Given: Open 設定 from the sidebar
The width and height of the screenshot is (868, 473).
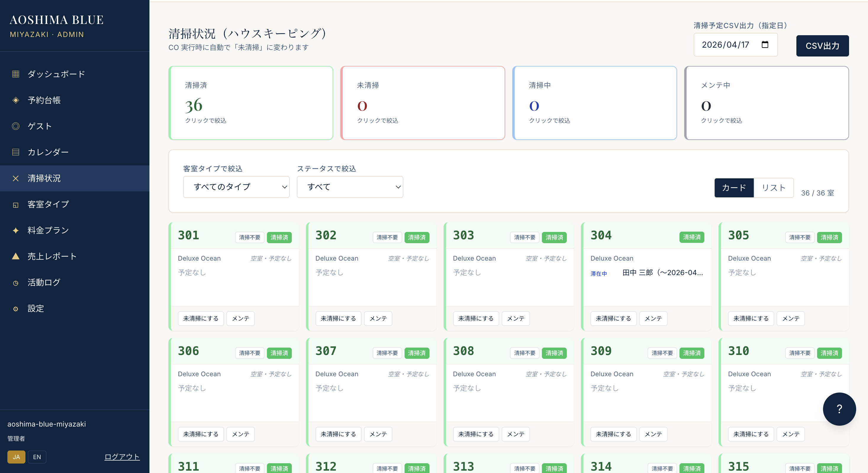Looking at the screenshot, I should pos(75,308).
